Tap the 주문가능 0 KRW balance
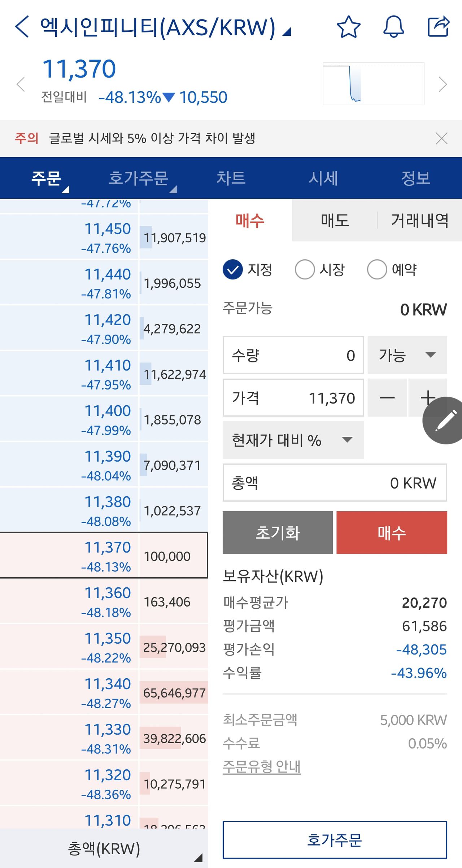 tap(423, 309)
